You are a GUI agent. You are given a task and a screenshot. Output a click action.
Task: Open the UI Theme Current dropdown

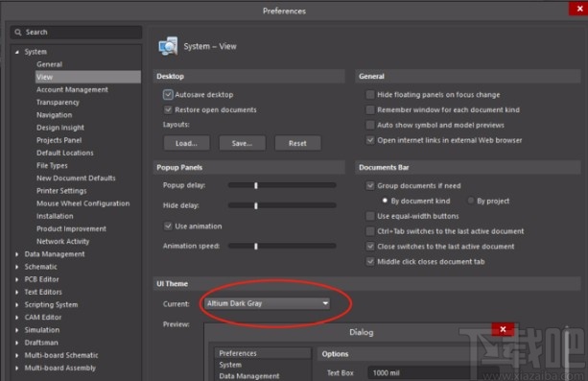click(267, 303)
